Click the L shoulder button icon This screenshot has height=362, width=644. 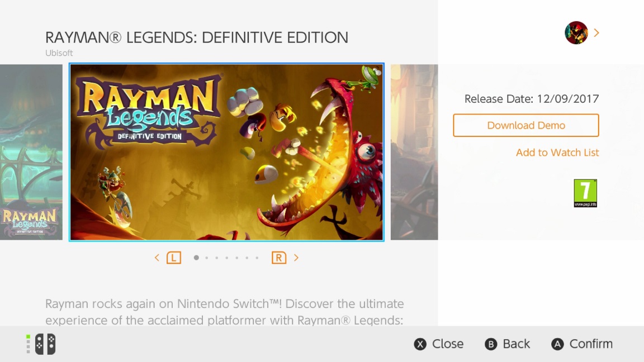click(x=174, y=258)
